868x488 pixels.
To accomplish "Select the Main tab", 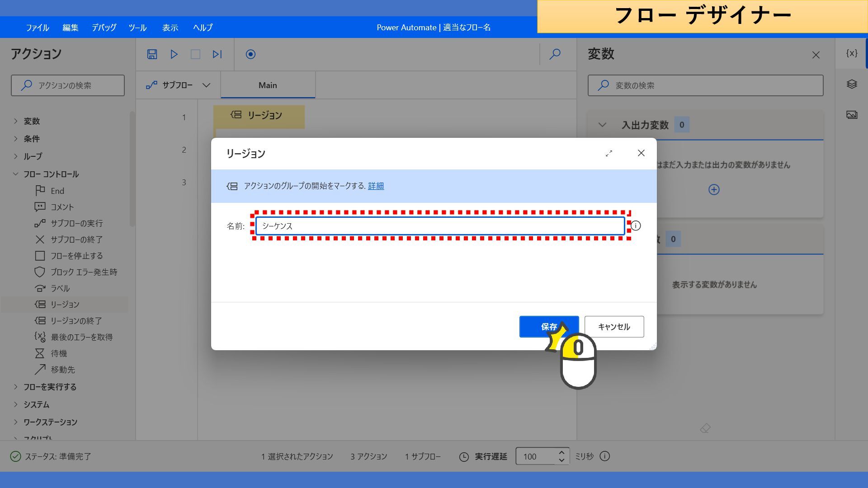I will [268, 85].
